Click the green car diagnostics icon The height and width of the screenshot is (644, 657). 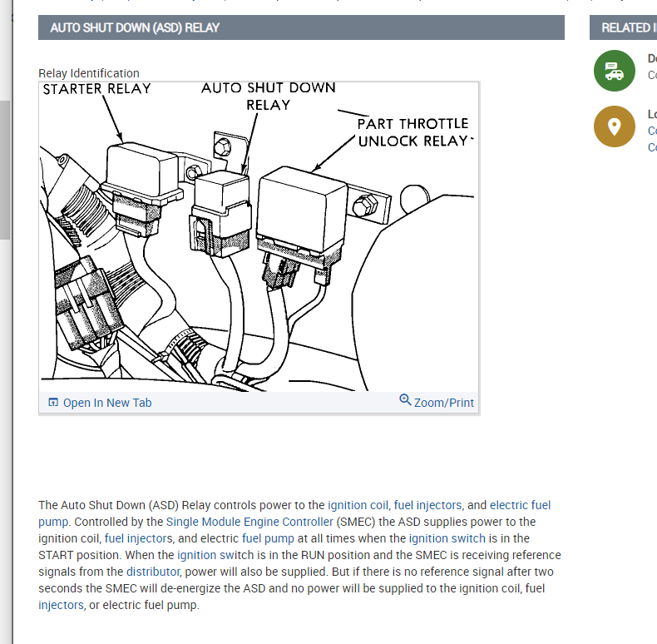tap(615, 71)
